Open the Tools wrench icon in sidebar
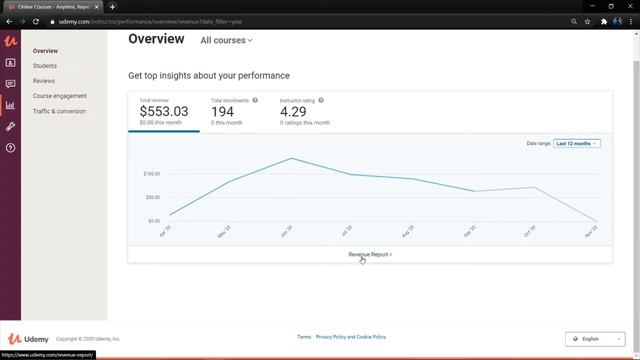640x360 pixels. 10,127
